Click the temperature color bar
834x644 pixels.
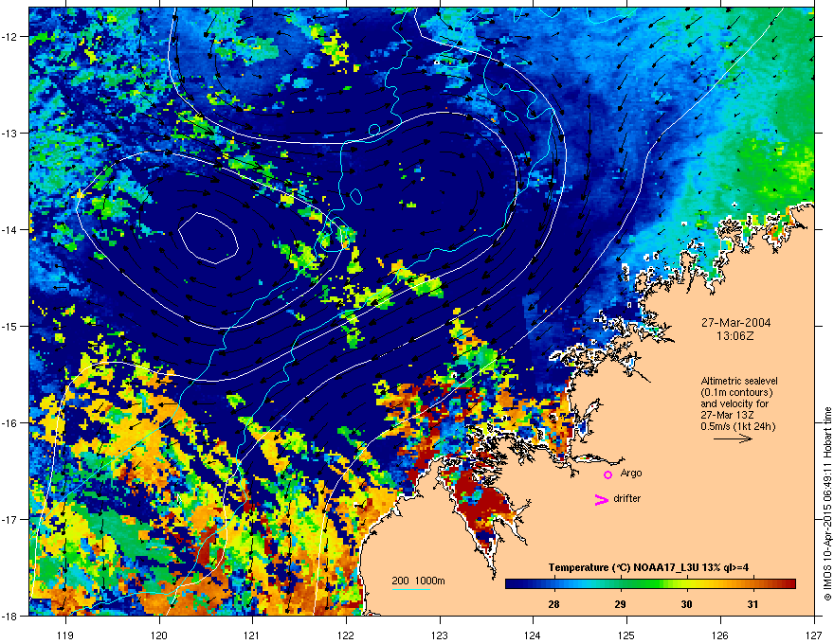point(650,583)
